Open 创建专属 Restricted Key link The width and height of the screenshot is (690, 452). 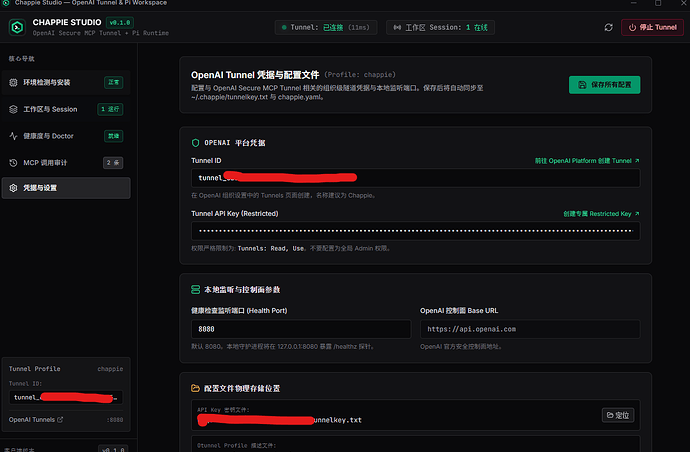[x=601, y=213]
